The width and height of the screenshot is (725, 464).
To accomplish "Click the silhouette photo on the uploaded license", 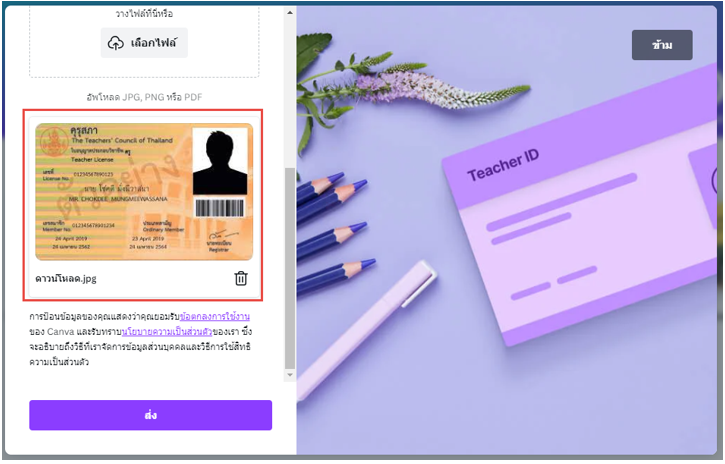I will coord(220,161).
